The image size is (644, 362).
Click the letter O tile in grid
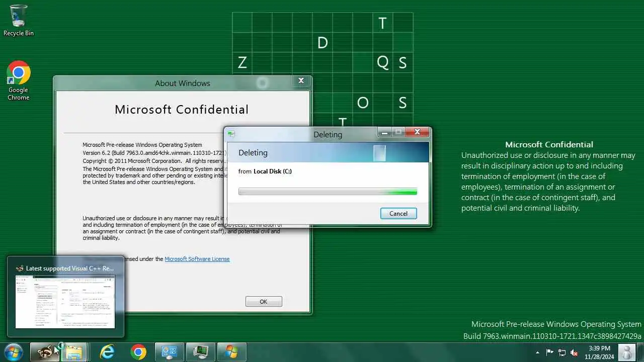[x=362, y=103]
